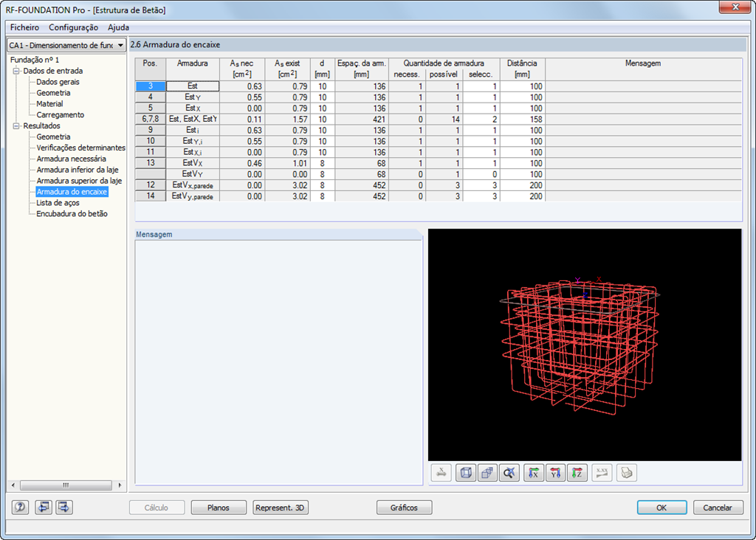Viewport: 756px width, 540px height.
Task: Open the CA1 design case dropdown
Action: click(66, 45)
